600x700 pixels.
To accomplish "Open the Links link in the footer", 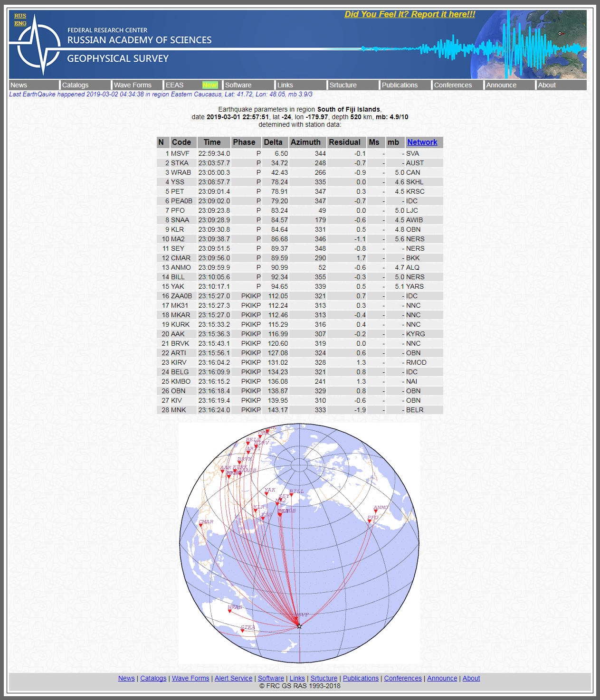I will coord(297,678).
